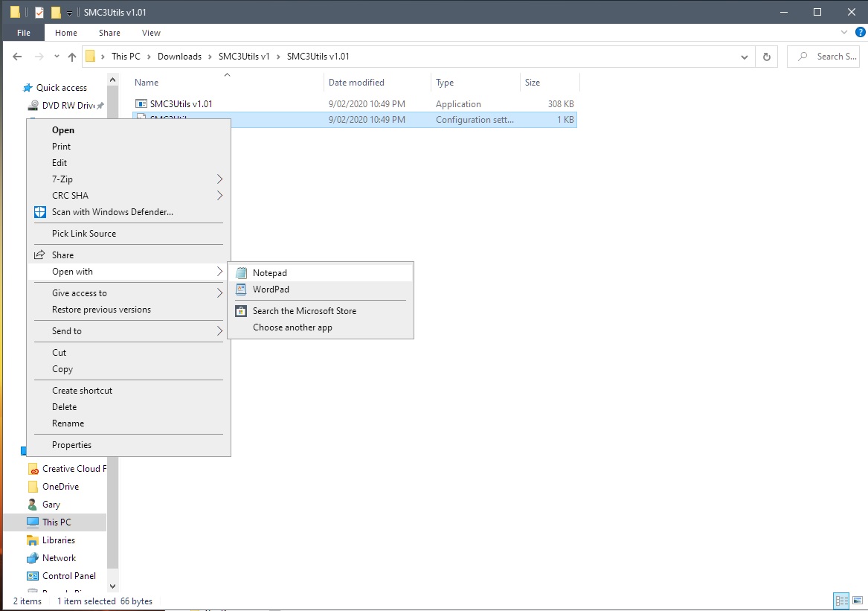Image resolution: width=868 pixels, height=611 pixels.
Task: Select Create shortcut
Action: 129,391
